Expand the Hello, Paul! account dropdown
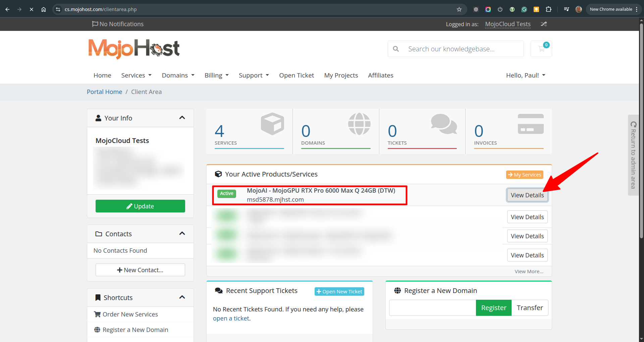The height and width of the screenshot is (342, 644). (526, 76)
